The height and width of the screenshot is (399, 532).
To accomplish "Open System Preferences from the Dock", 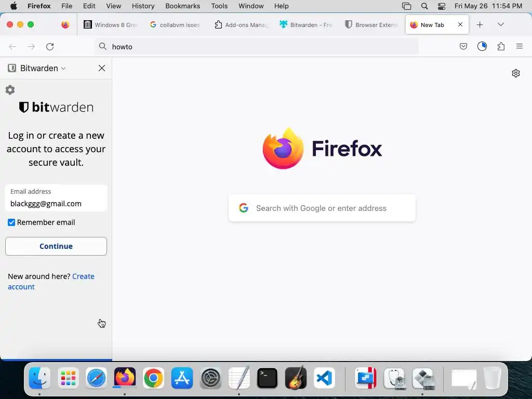I will tap(210, 378).
